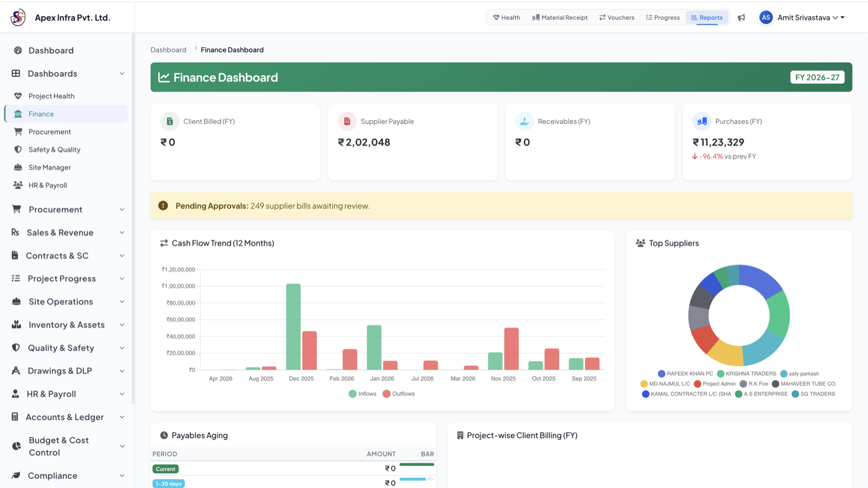868x488 pixels.
Task: Click the Supplier Payable document icon
Action: (347, 122)
